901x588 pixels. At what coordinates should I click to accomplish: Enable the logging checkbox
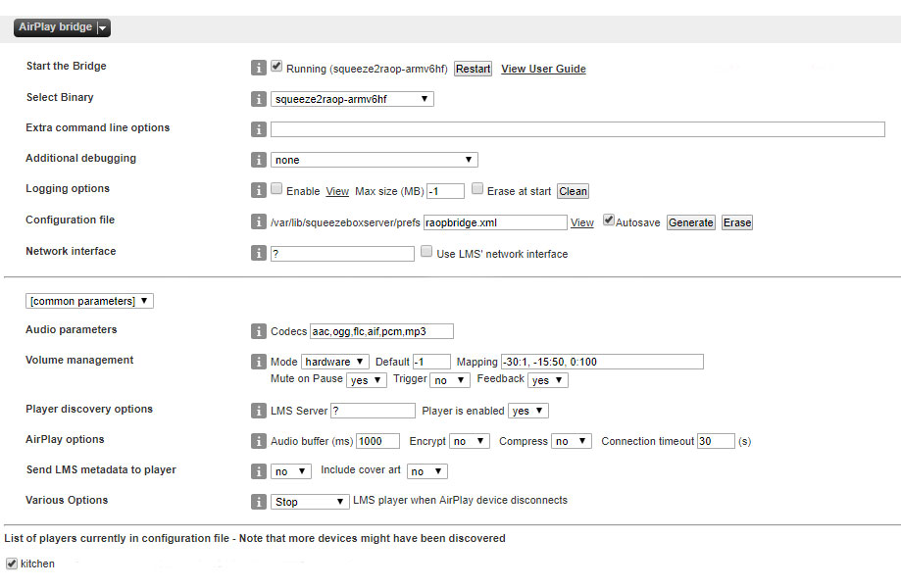tap(276, 189)
